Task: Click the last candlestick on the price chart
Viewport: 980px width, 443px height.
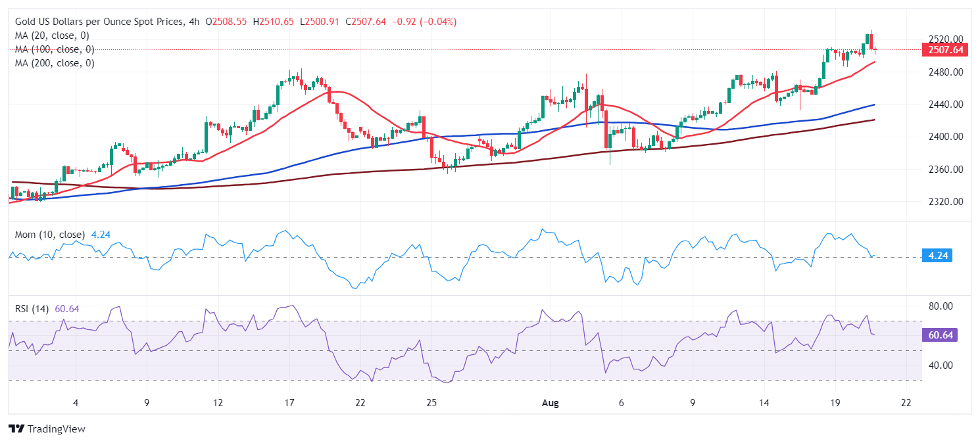Action: pos(875,49)
